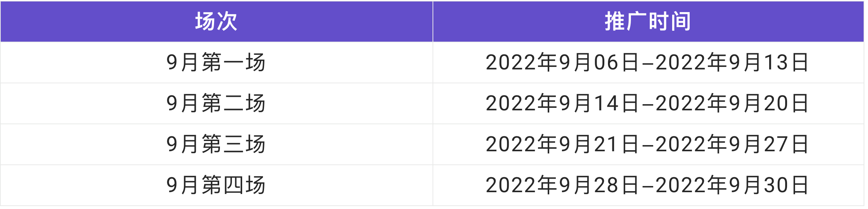Click the start date 2022年9月28日
Viewport: 868px width, 209px height.
click(x=562, y=185)
